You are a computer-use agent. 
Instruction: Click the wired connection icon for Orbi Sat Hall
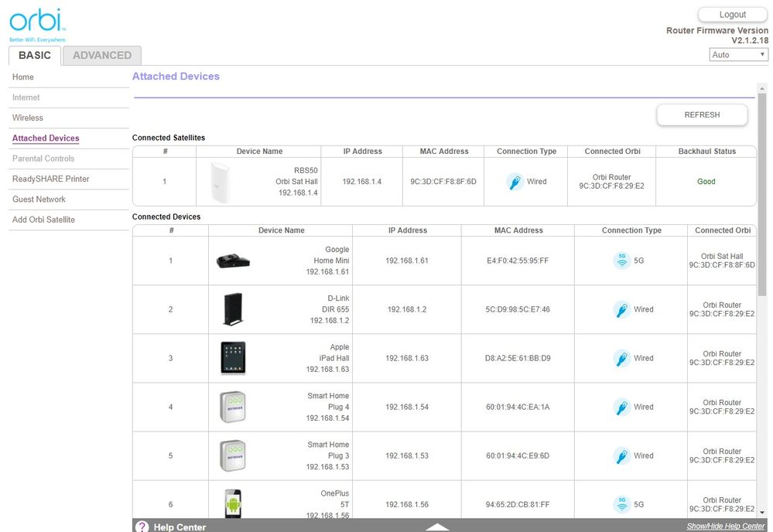click(515, 182)
